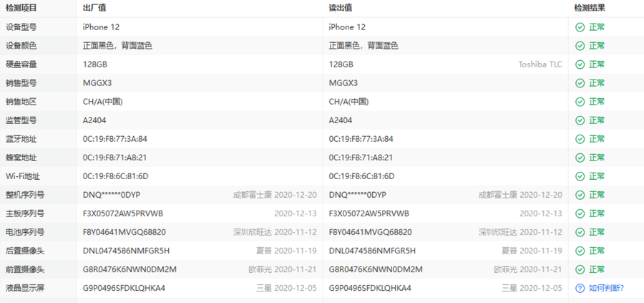Click factory Wi-Fi address 0C:19:F8:6C:81:6D
Viewport: 644px width, 303px height.
(115, 176)
